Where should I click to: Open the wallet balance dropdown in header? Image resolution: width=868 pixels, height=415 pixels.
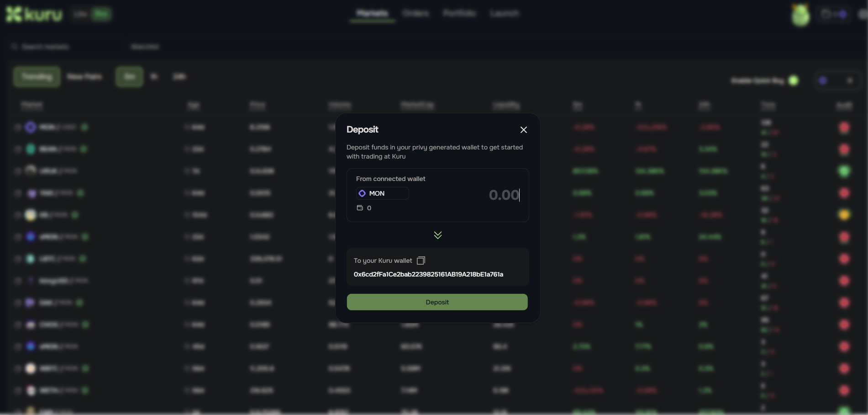point(833,14)
